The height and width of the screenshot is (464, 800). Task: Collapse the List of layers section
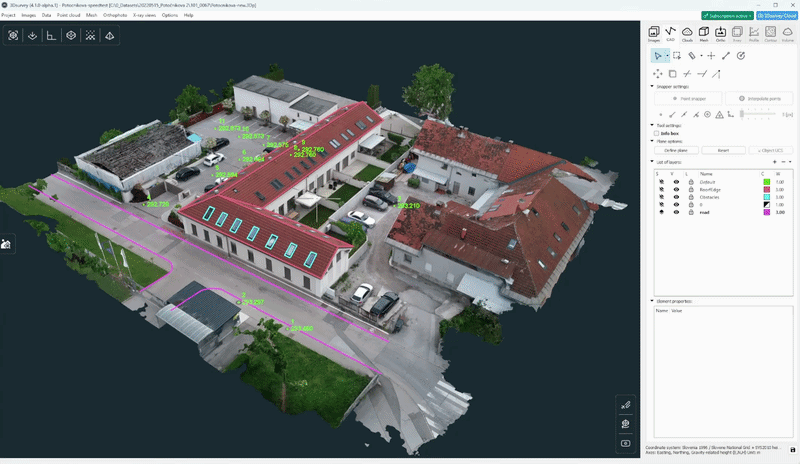652,161
